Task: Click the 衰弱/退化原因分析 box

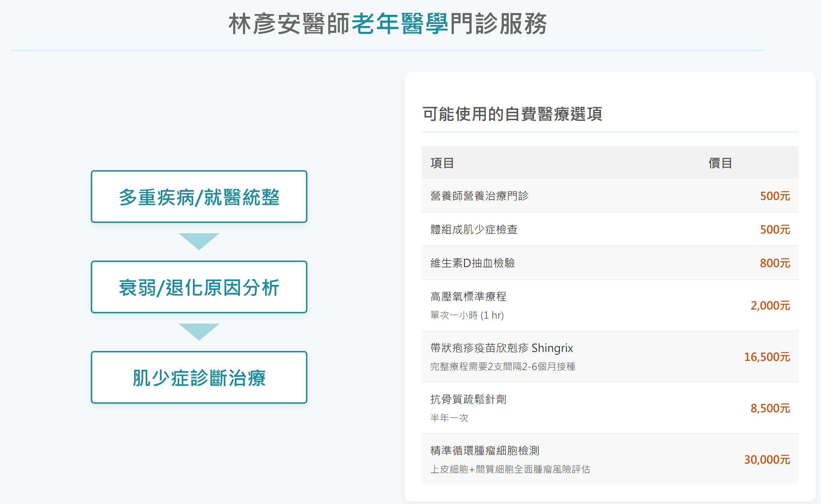Action: [199, 287]
